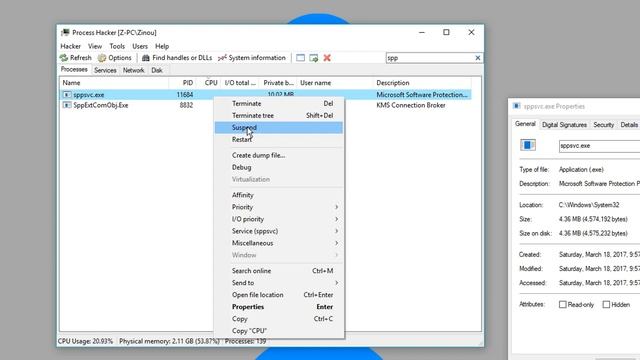Open the Hacker menu
640x360 pixels.
coord(71,46)
